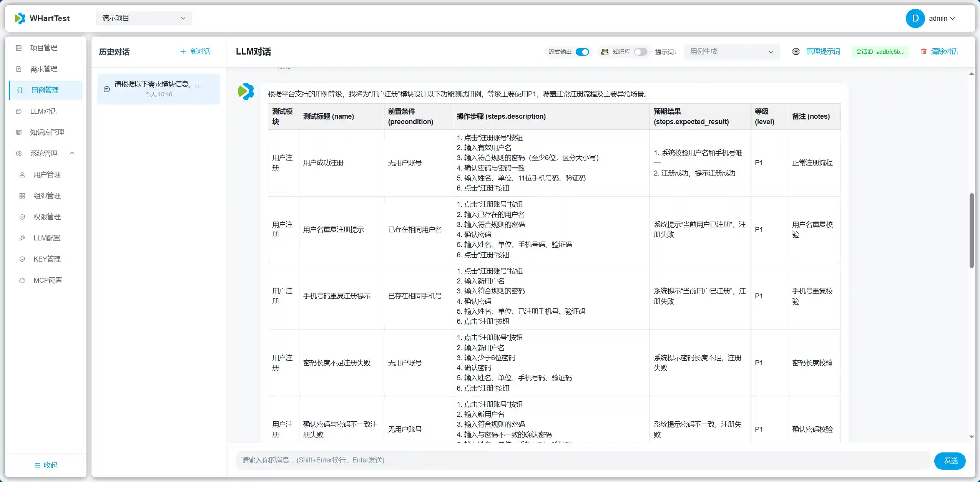This screenshot has height=482, width=980.
Task: Collapse the 系统管理 menu section
Action: [x=45, y=153]
